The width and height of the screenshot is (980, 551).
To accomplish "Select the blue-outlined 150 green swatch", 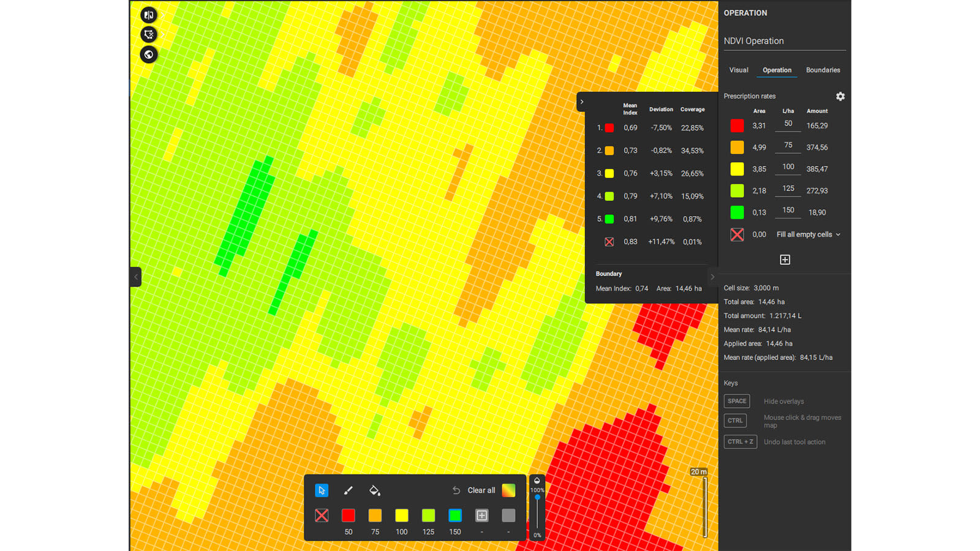I will pos(454,515).
